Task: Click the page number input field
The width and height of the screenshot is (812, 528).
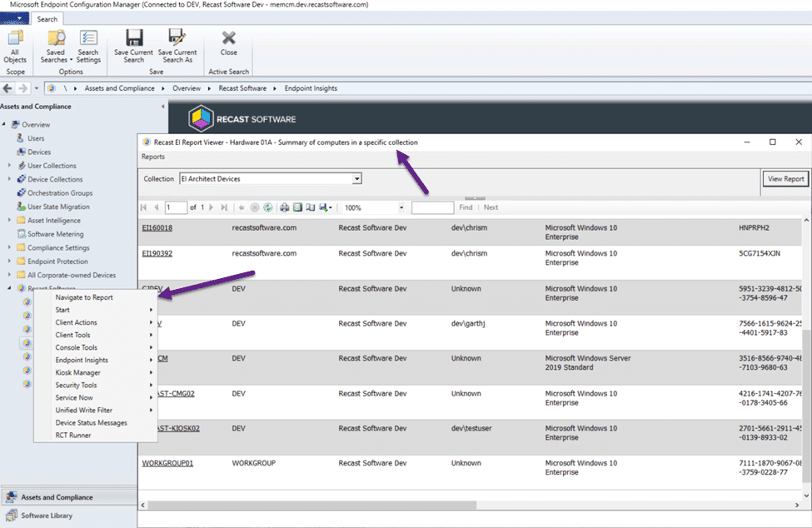Action: (x=175, y=207)
